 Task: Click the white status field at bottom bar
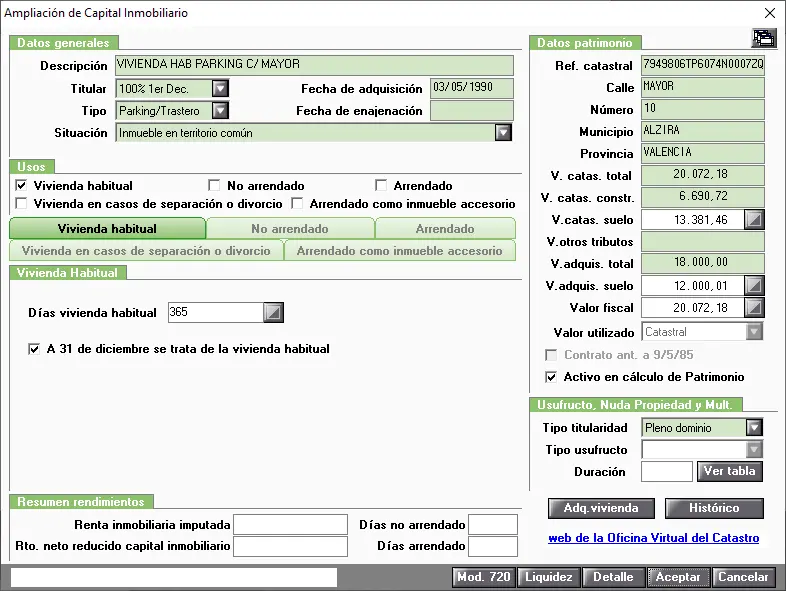coord(174,577)
